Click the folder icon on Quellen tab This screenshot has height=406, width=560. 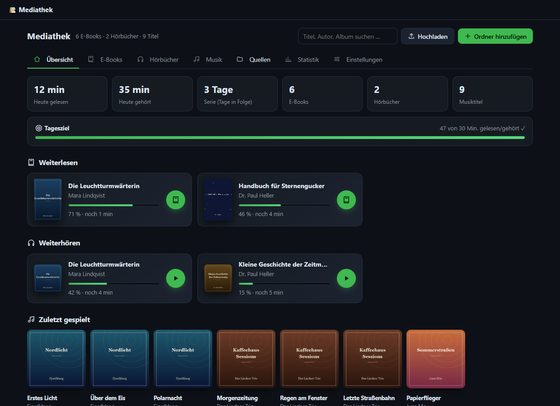tap(240, 59)
